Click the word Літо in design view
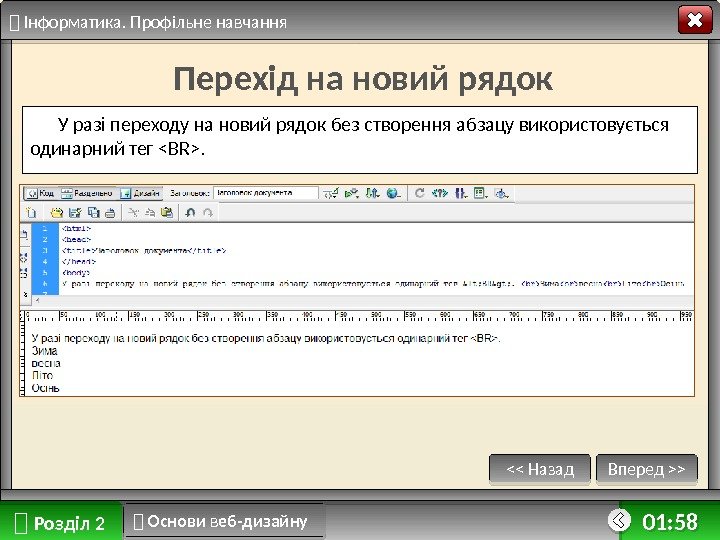This screenshot has height=540, width=720. pyautogui.click(x=42, y=375)
